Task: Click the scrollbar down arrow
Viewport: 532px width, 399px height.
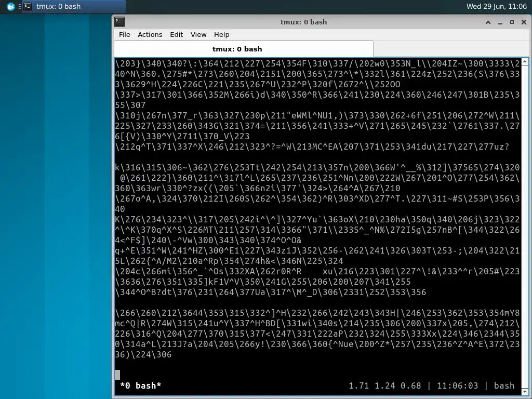Action: (x=525, y=392)
